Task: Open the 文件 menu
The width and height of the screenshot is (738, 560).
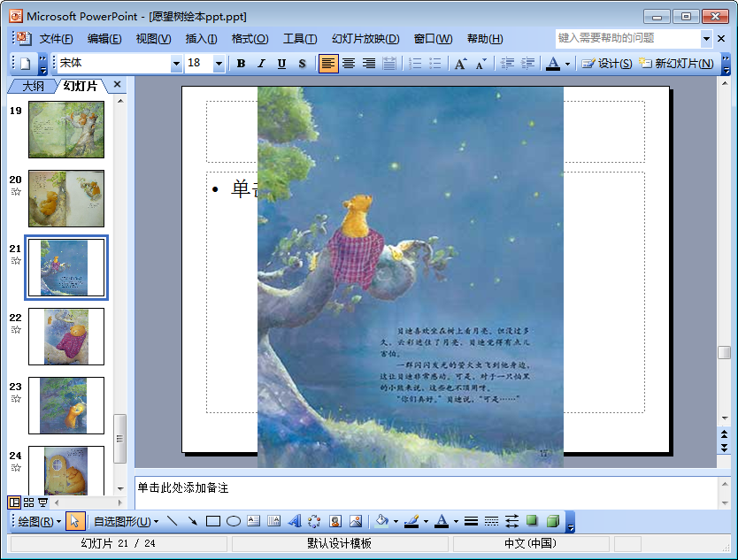Action: tap(56, 39)
